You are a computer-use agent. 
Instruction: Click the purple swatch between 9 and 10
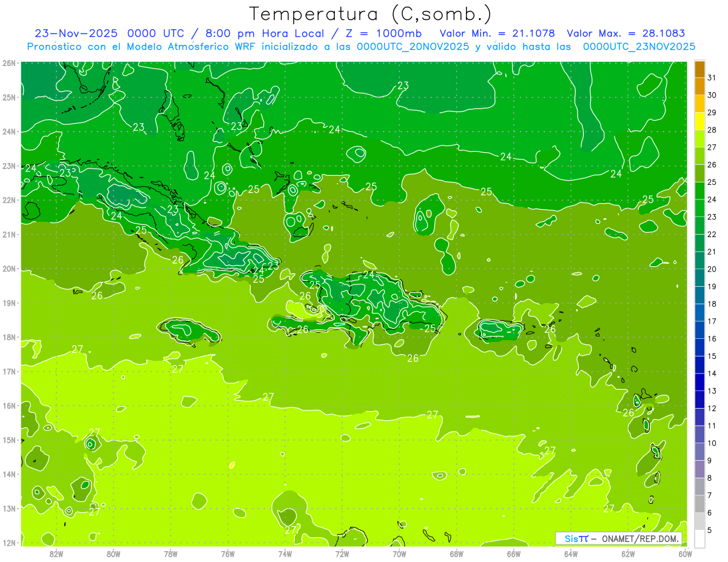click(x=699, y=452)
